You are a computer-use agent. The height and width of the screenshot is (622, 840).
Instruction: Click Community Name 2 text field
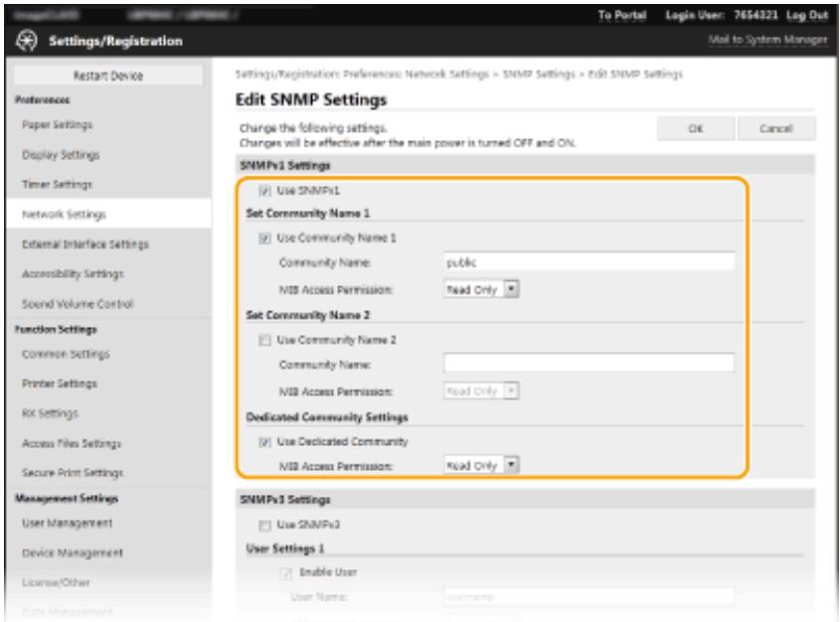click(x=588, y=364)
